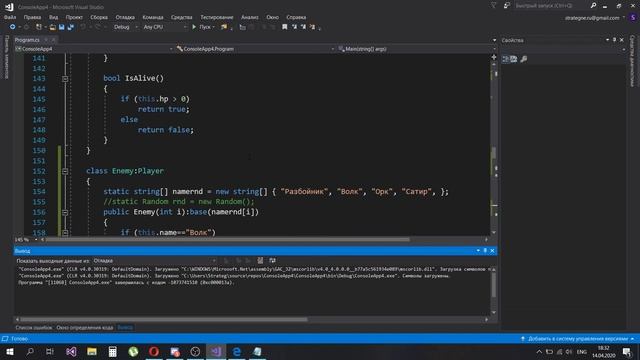
Task: Collapse the Enemy constructor at line 156
Action: (65, 212)
